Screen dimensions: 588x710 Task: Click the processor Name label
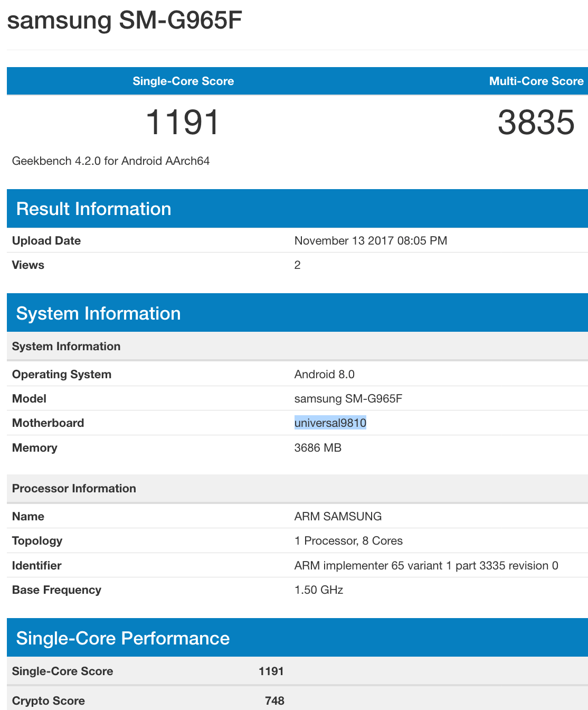tap(28, 517)
